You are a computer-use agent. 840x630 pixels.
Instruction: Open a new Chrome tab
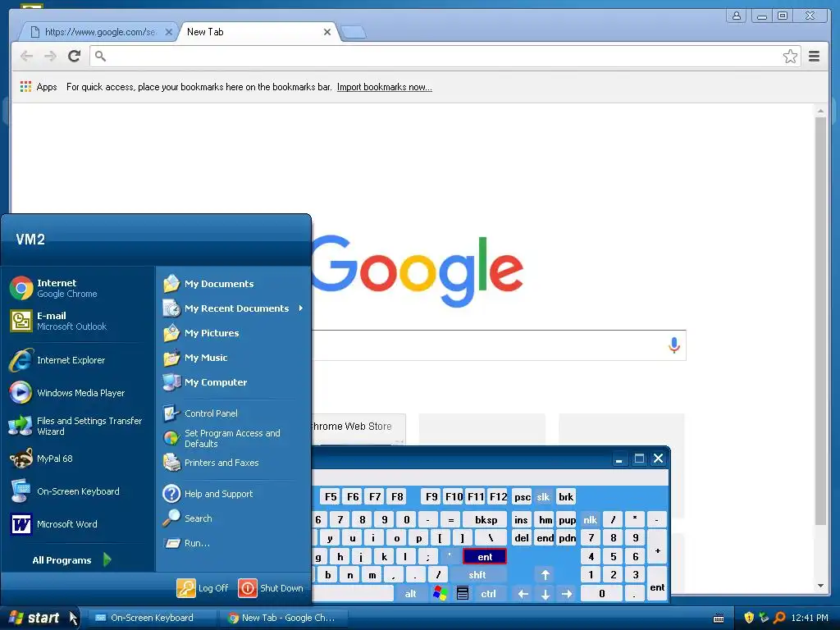click(354, 32)
